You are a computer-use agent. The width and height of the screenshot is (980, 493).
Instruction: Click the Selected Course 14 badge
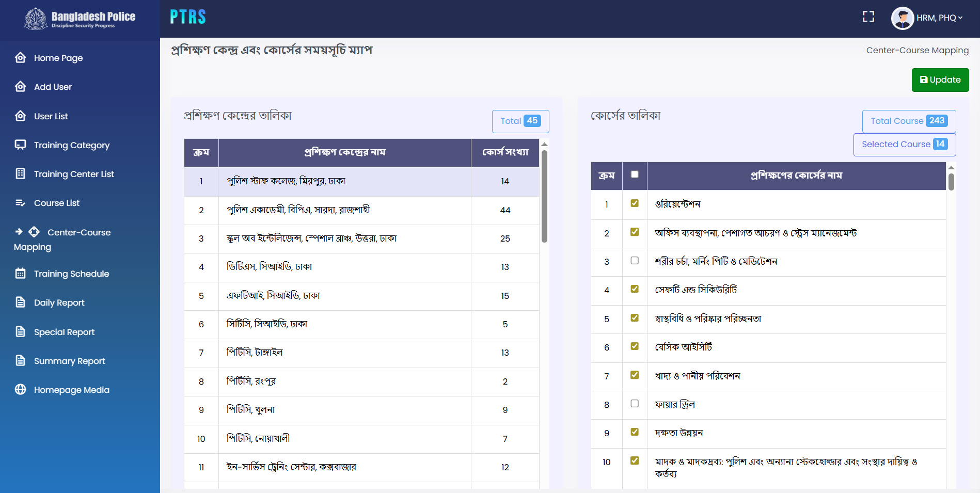coord(904,145)
